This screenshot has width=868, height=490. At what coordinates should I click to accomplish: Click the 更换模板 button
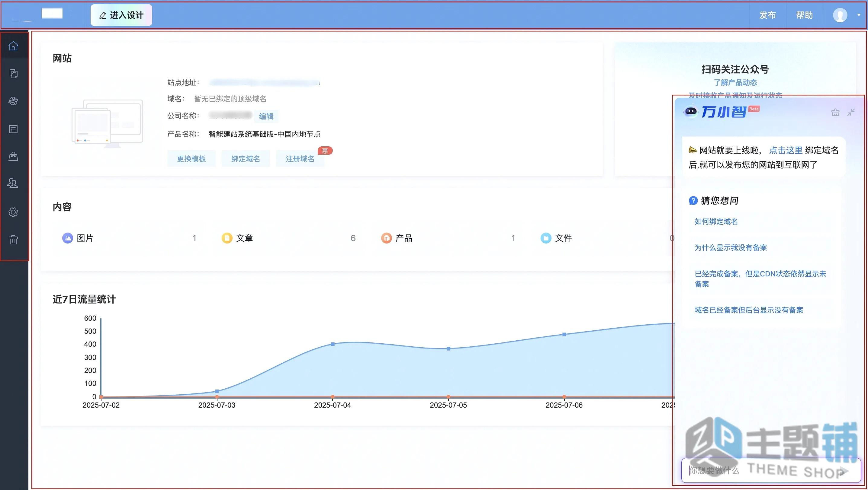click(x=191, y=159)
